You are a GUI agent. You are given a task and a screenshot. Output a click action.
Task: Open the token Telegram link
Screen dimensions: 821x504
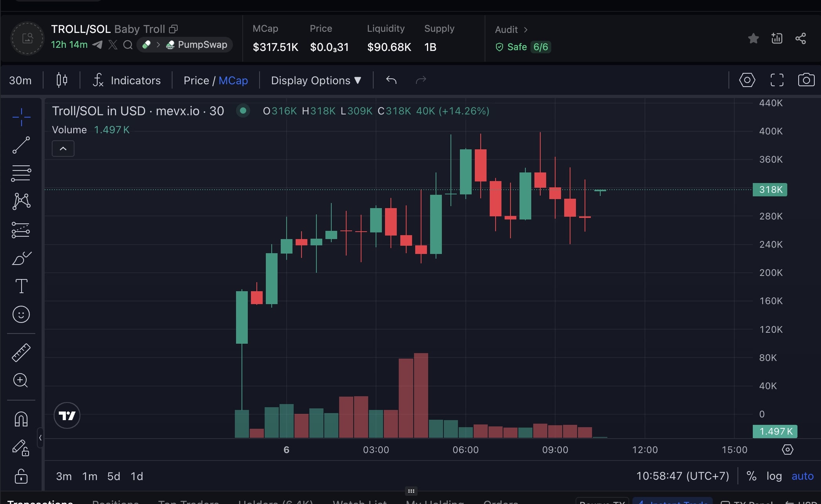coord(97,45)
